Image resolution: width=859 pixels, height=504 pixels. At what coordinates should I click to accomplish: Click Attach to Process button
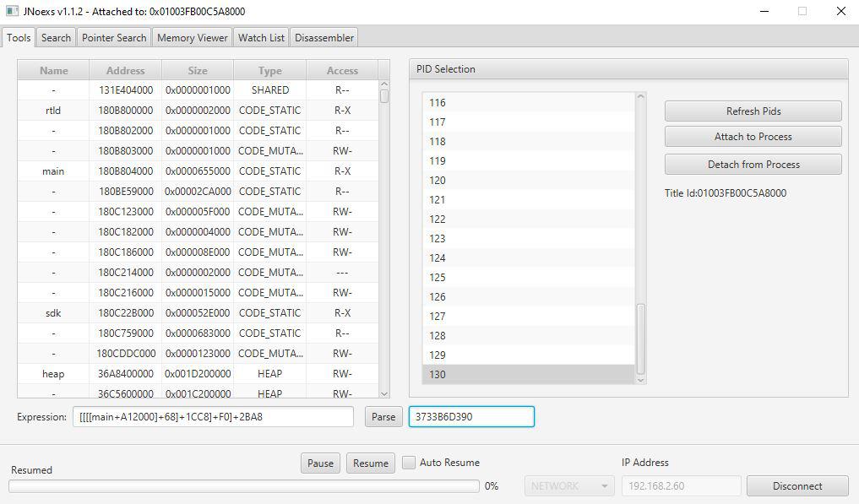tap(753, 137)
